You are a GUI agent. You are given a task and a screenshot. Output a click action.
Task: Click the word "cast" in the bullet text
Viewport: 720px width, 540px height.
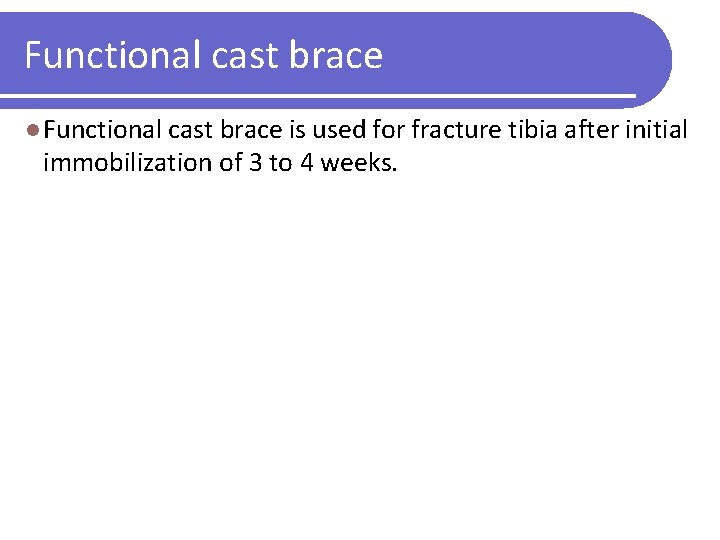pyautogui.click(x=190, y=130)
